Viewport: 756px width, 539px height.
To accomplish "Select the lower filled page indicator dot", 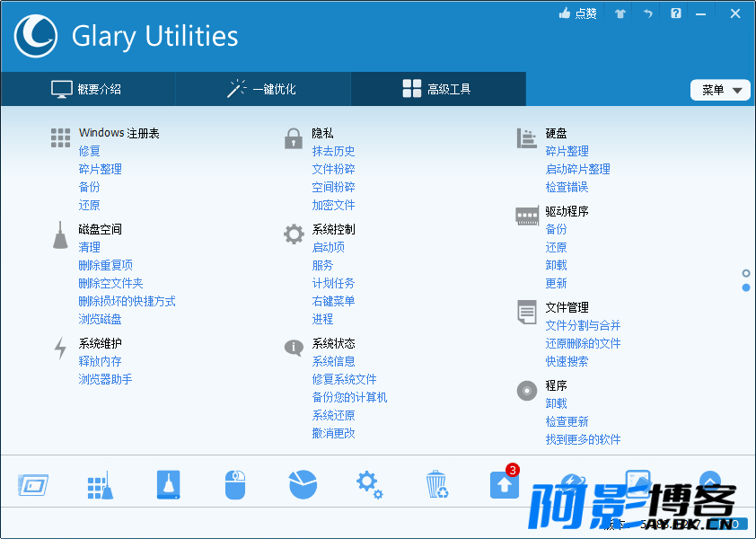I will pyautogui.click(x=746, y=287).
